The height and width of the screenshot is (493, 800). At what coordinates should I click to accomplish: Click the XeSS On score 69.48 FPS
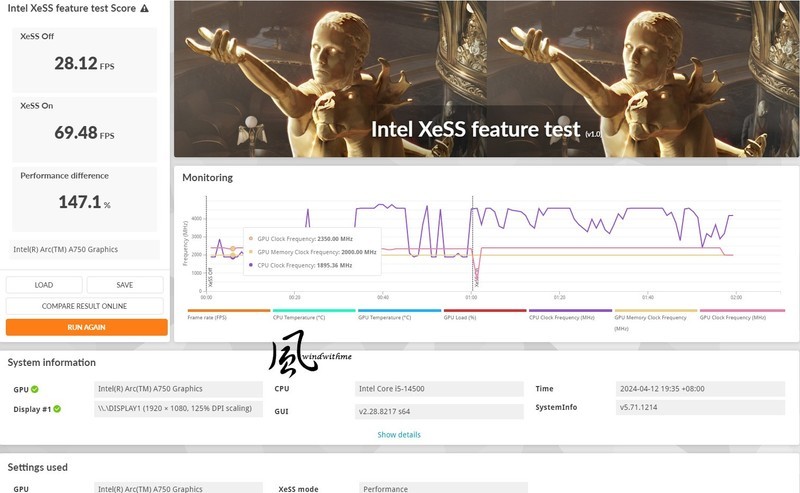pyautogui.click(x=84, y=133)
